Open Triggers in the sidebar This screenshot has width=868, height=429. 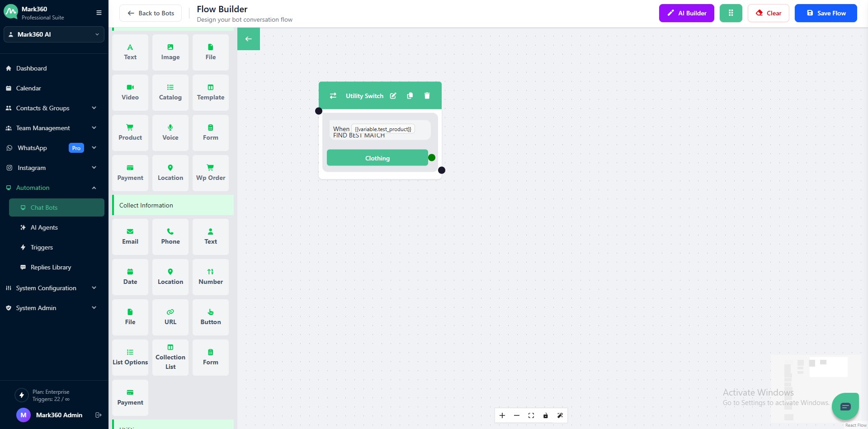42,247
